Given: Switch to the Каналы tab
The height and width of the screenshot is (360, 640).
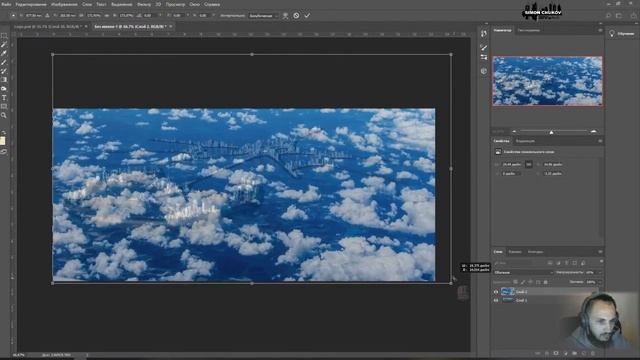Looking at the screenshot, I should coord(515,252).
